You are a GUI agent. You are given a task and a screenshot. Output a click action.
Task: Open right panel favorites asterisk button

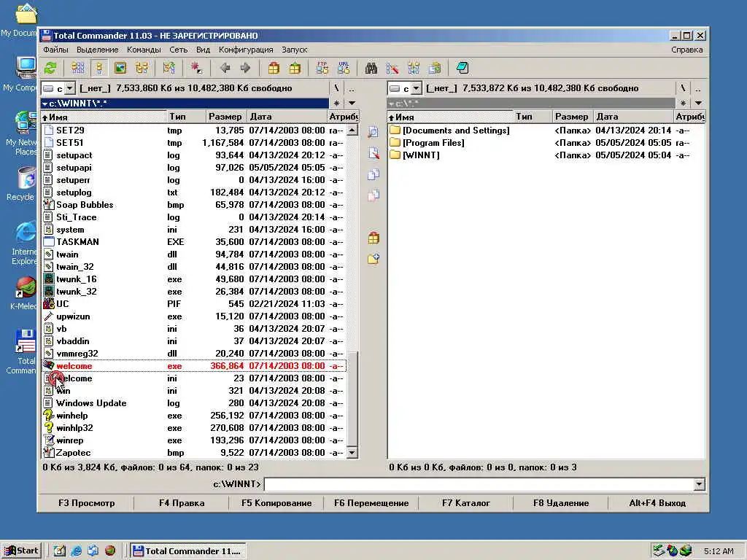(x=683, y=103)
